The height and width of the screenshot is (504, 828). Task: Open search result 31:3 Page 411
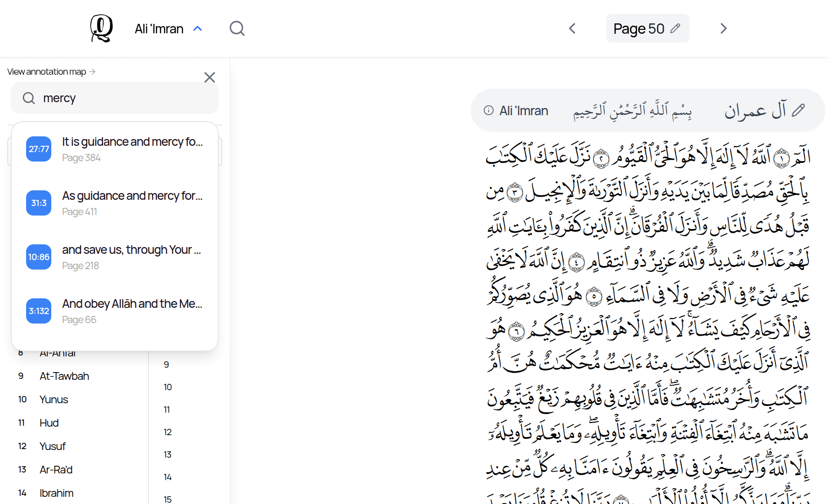point(115,203)
